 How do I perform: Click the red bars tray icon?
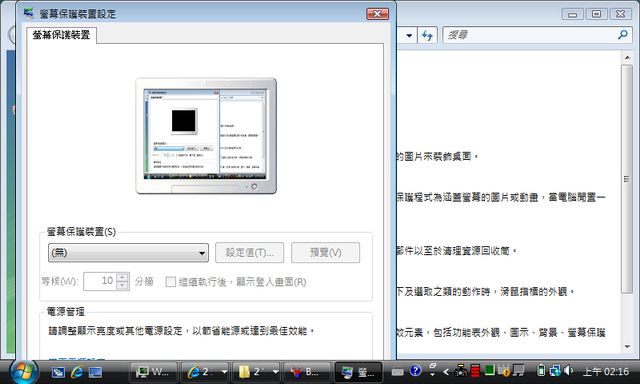tap(475, 371)
